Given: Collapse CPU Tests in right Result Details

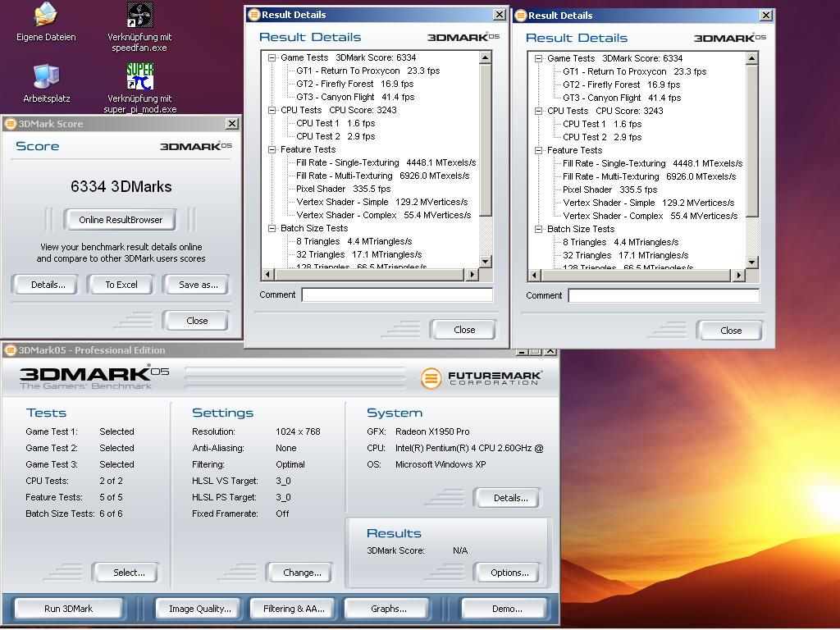Looking at the screenshot, I should point(538,112).
